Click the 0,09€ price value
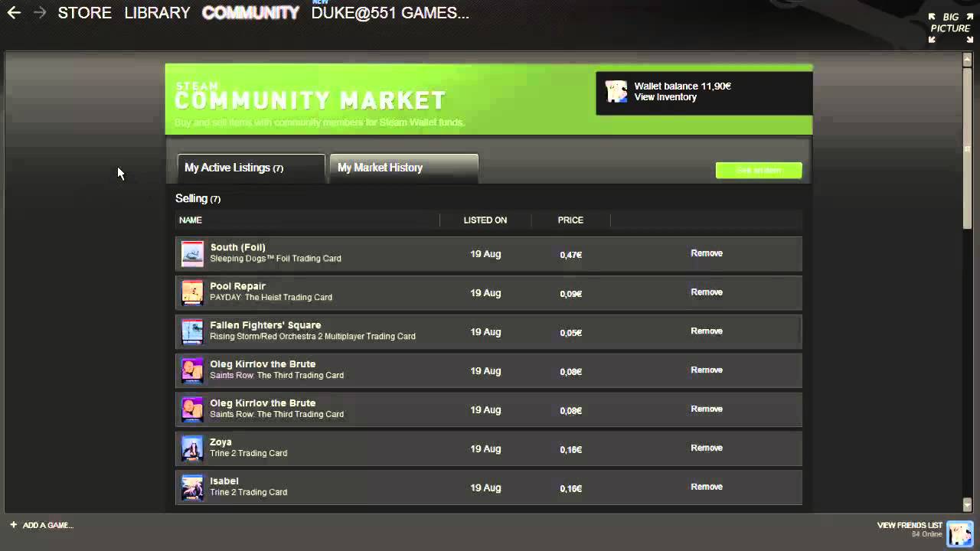The image size is (980, 551). tap(570, 294)
